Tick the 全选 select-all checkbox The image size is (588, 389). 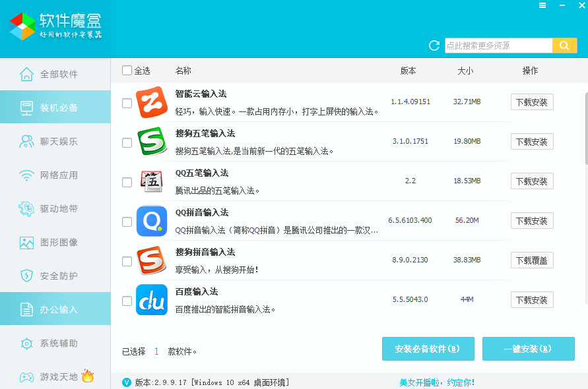click(x=127, y=70)
